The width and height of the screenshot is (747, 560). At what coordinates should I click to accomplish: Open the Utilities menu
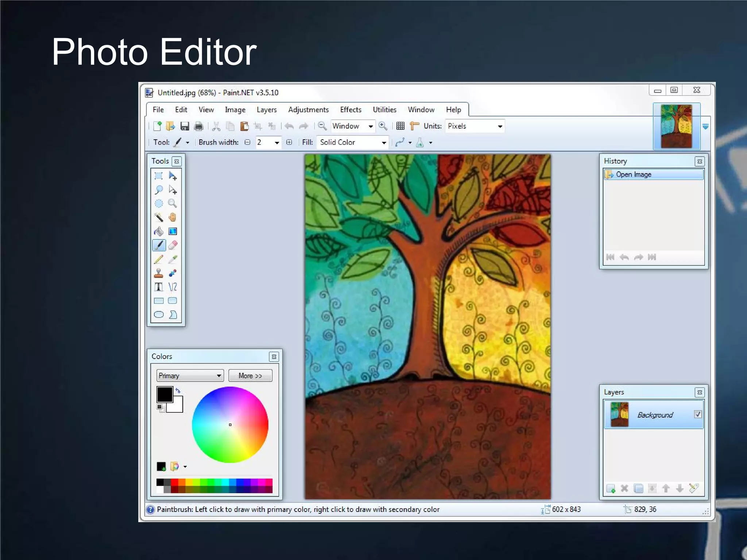pos(384,110)
